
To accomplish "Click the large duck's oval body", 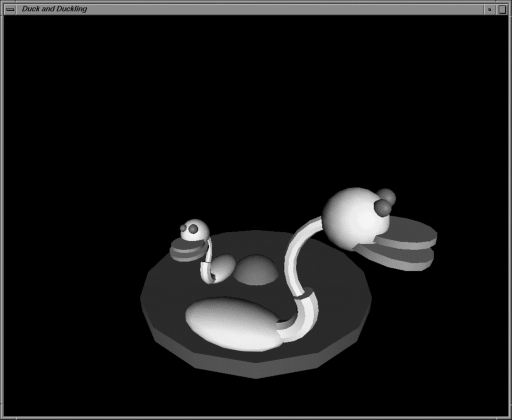I will pyautogui.click(x=235, y=324).
